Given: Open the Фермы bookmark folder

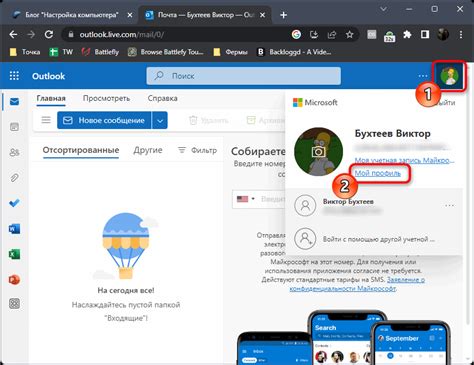Looking at the screenshot, I should (230, 52).
